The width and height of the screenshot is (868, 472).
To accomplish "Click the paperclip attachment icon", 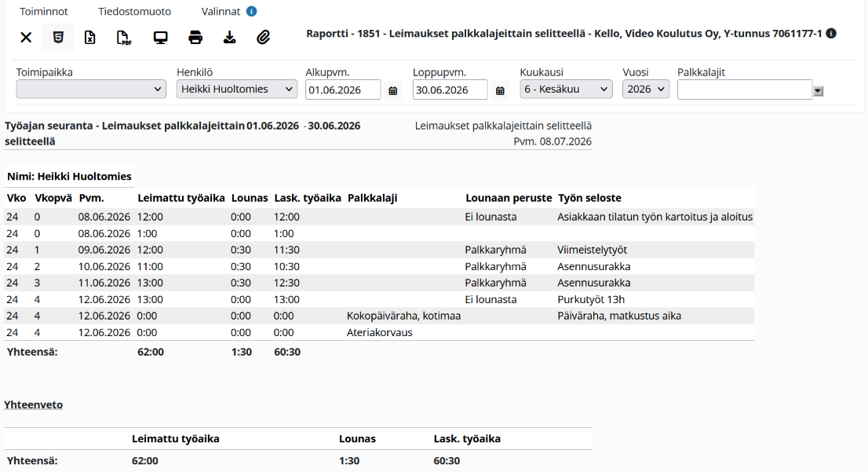I will [x=264, y=37].
